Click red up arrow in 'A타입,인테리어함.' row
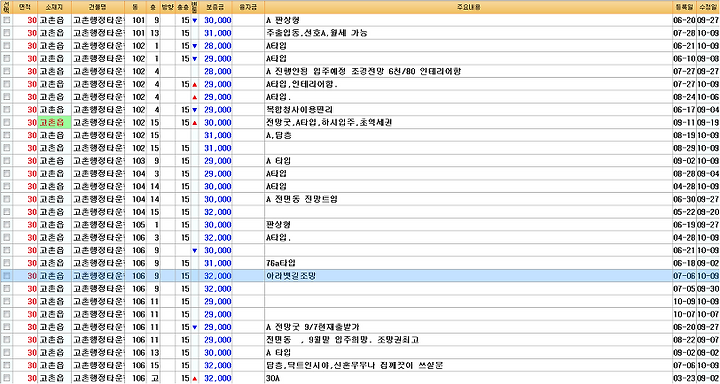 tap(194, 85)
